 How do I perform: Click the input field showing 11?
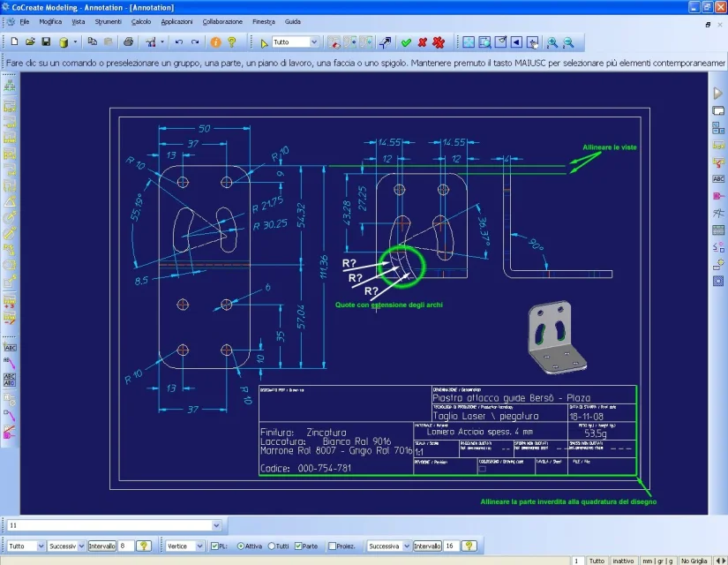(114, 525)
